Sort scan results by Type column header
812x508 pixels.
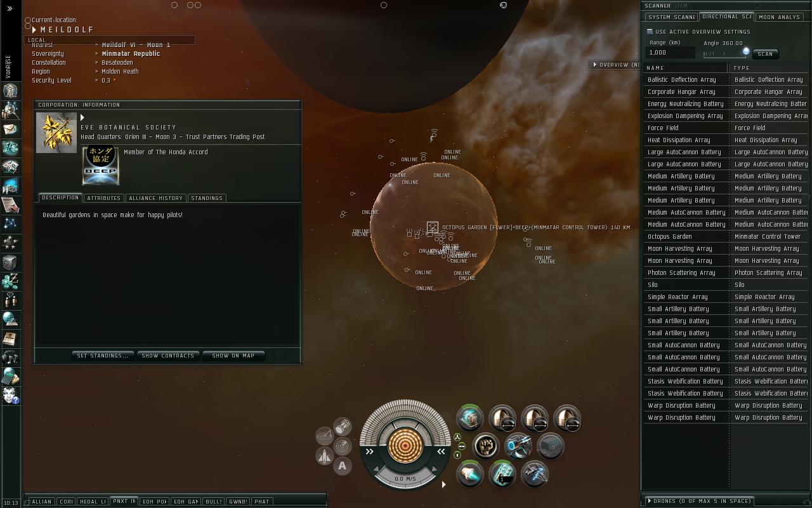[770, 68]
